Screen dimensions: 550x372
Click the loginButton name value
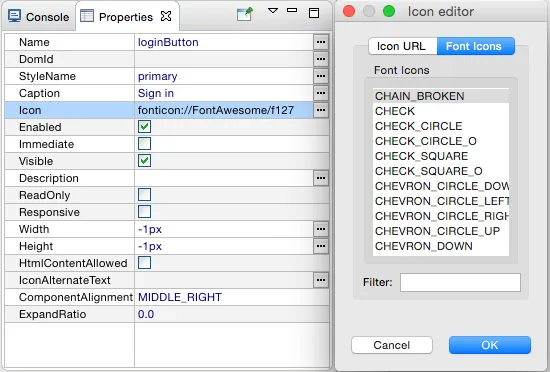click(x=168, y=42)
